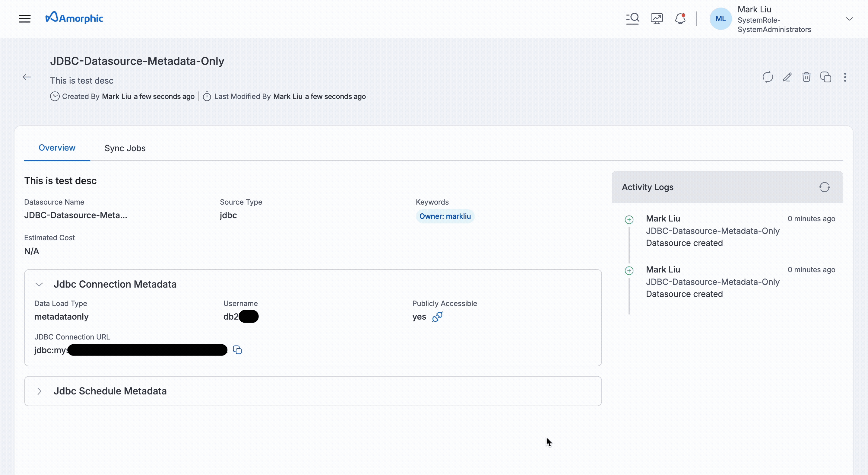Open the monitoring dashboard icon in the header
This screenshot has height=475, width=868.
point(656,18)
